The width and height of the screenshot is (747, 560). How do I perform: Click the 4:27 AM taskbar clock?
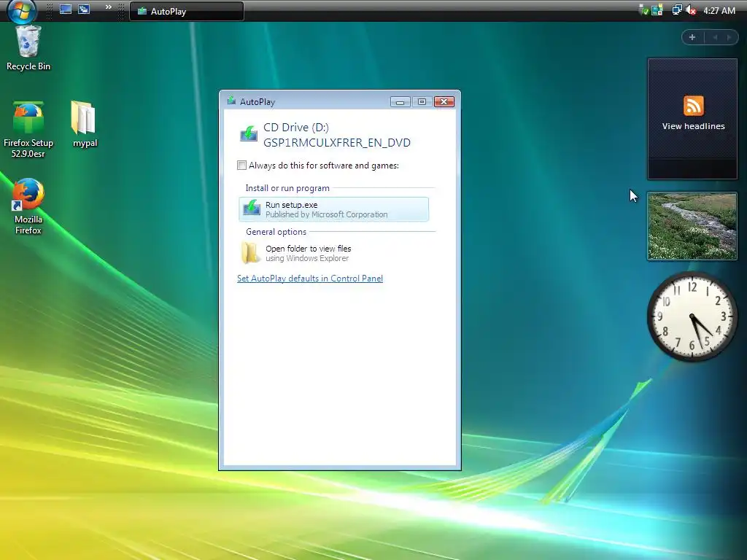click(719, 10)
